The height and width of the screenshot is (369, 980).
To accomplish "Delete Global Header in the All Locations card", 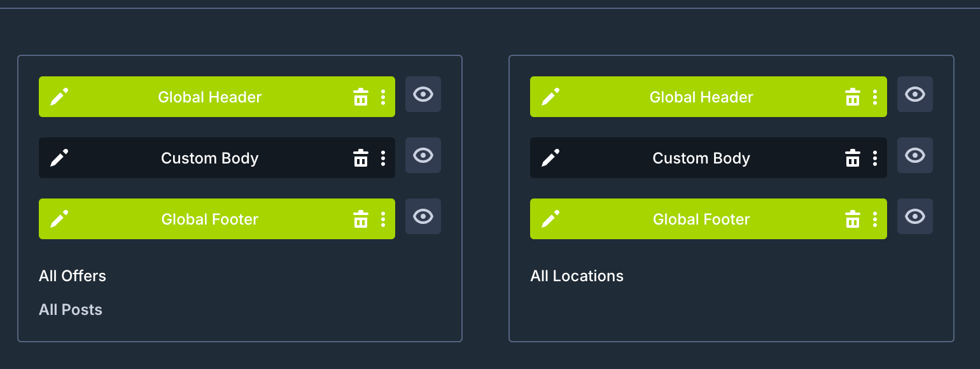I will [852, 97].
